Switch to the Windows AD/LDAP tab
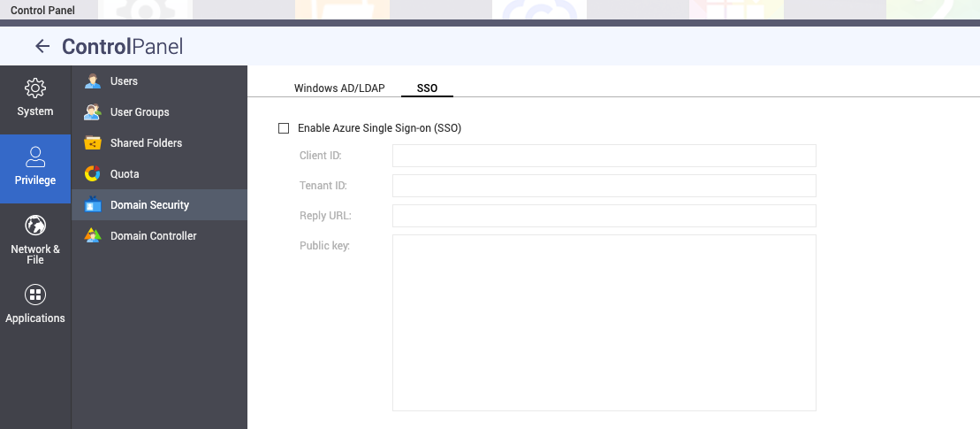The width and height of the screenshot is (980, 429). coord(339,88)
